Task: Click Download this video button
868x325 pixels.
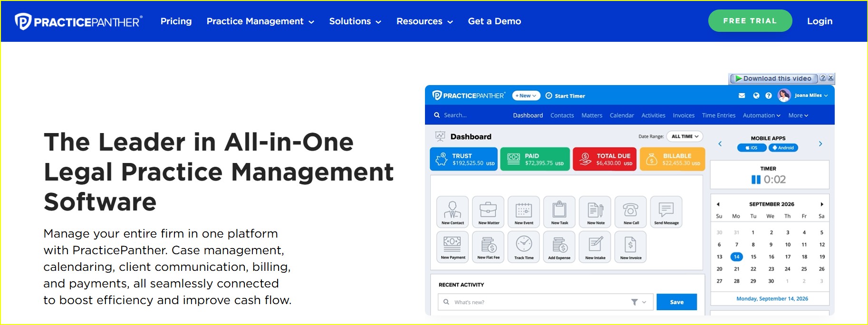Action: pyautogui.click(x=773, y=78)
